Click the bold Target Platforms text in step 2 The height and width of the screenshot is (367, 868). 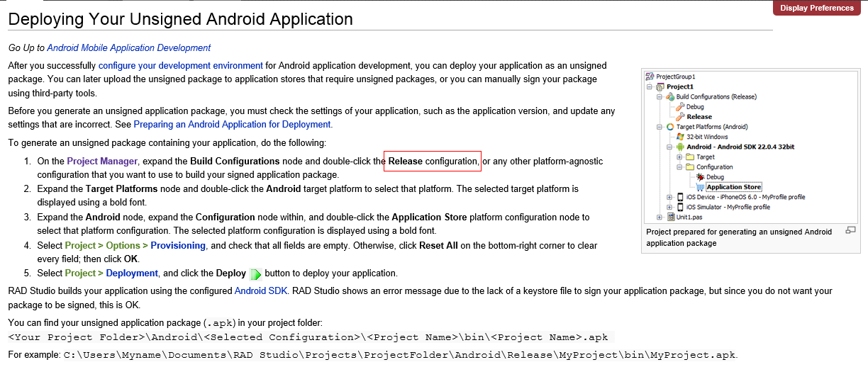tap(122, 189)
